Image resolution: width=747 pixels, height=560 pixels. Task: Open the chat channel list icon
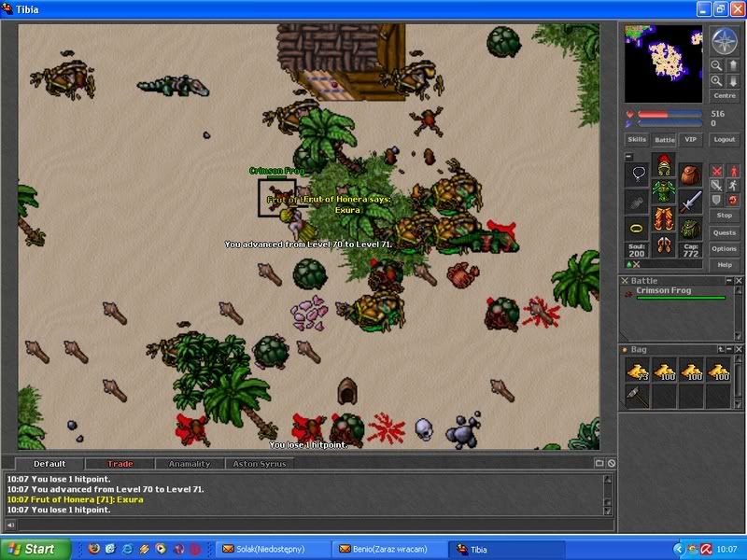click(599, 463)
